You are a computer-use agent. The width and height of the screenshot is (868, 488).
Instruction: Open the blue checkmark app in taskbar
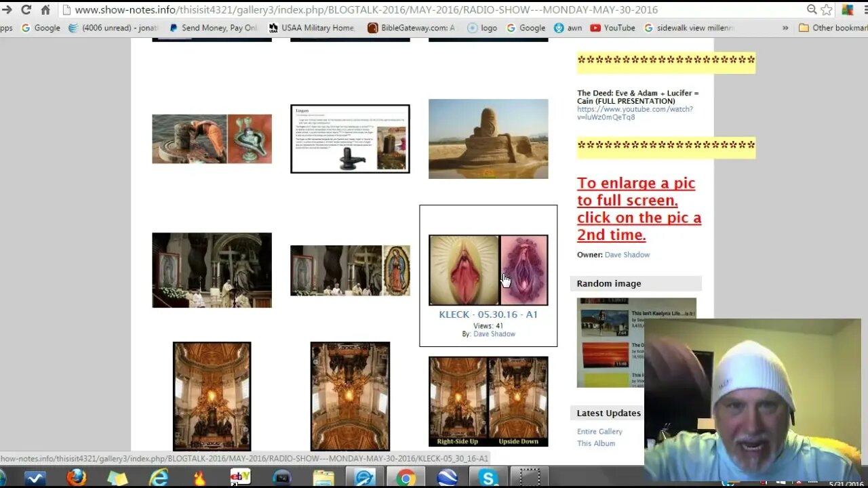(x=35, y=478)
